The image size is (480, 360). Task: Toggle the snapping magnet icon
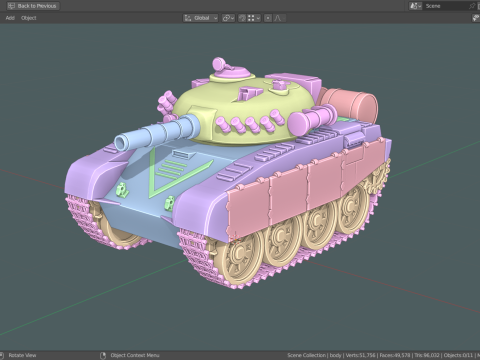click(x=242, y=18)
